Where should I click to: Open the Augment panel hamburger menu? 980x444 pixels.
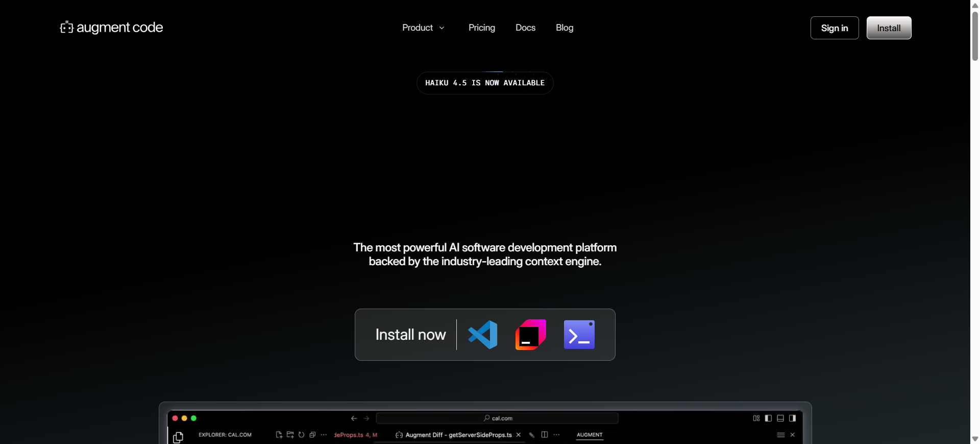click(x=781, y=435)
